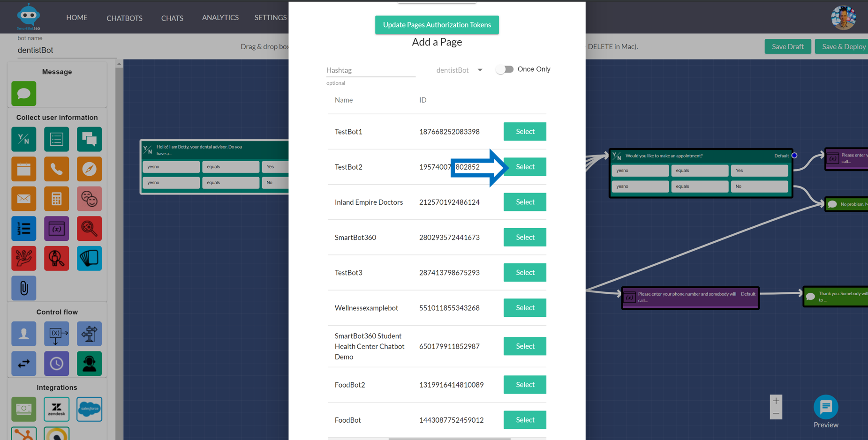
Task: Select the Zendesk integration block
Action: (57, 409)
